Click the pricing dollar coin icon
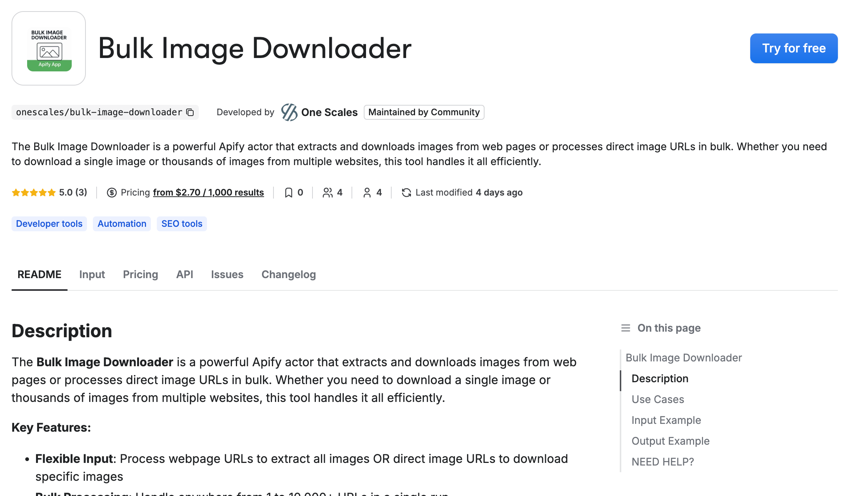Screen dimensions: 868x496 [111, 193]
